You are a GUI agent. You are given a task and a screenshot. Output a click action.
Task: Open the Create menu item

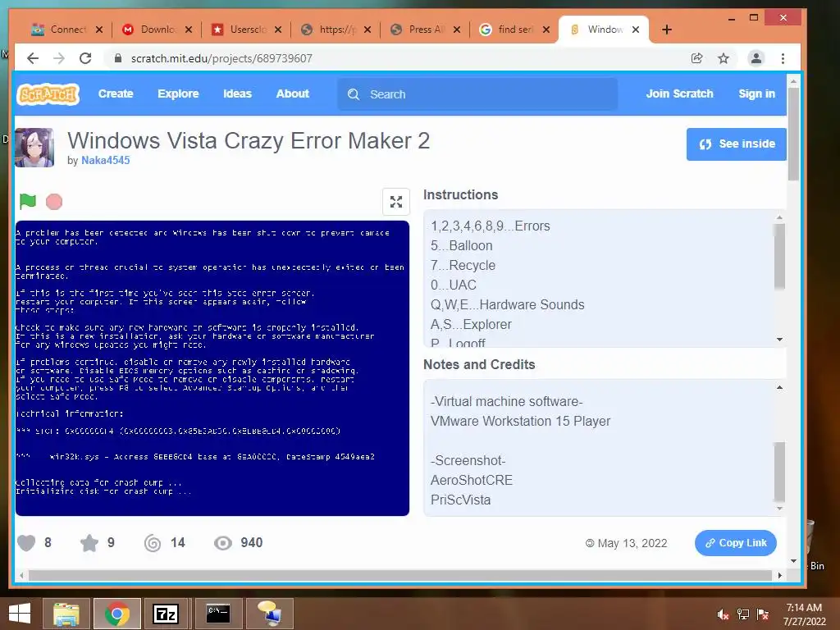tap(115, 94)
